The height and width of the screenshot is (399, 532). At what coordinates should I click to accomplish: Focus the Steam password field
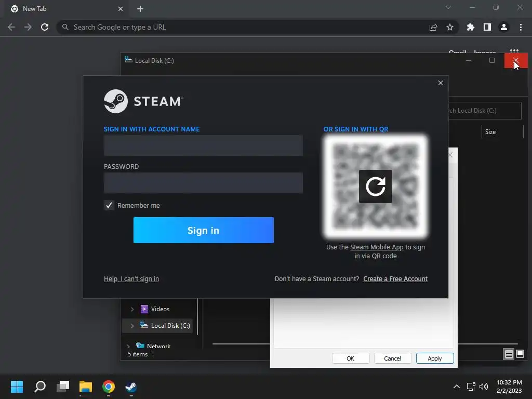(x=203, y=183)
